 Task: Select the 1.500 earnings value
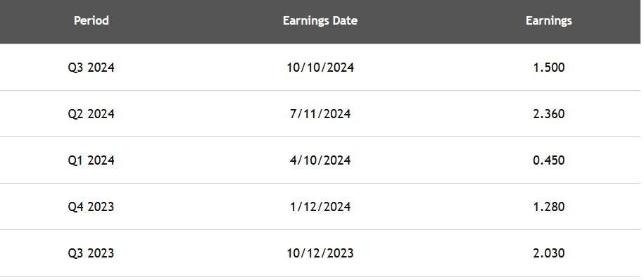point(549,68)
